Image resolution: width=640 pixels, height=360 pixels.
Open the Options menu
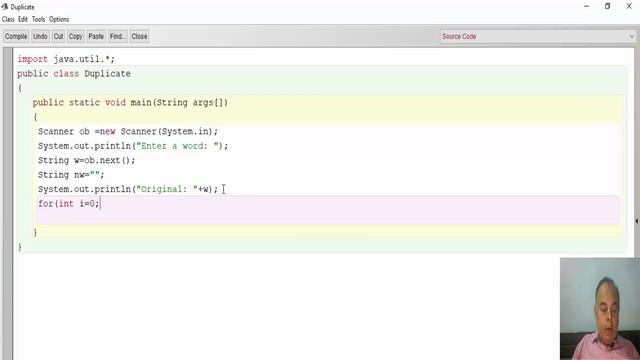[59, 19]
